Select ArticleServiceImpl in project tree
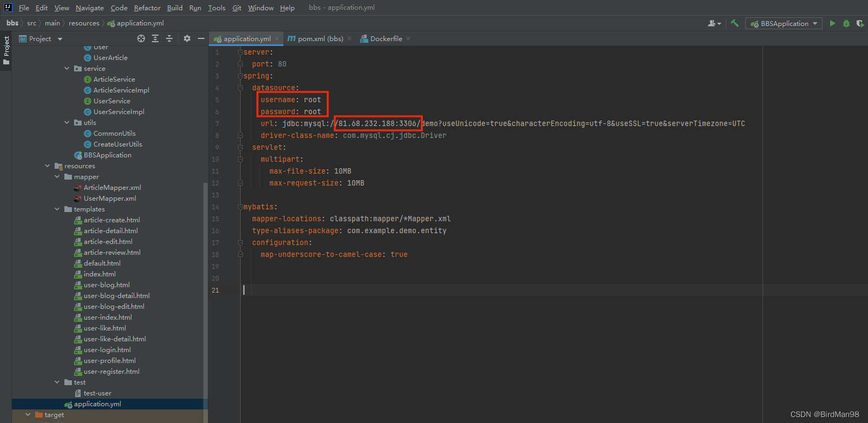Viewport: 868px width, 423px height. [121, 90]
